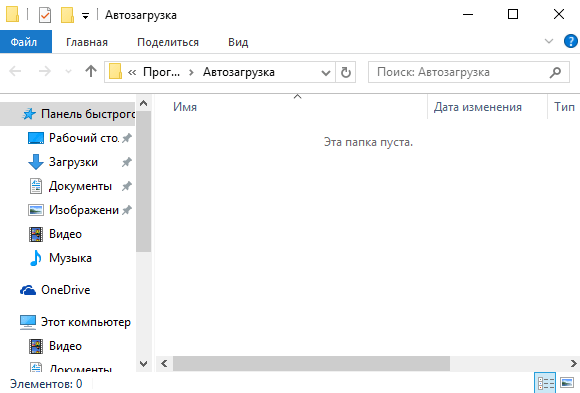
Task: Click the Properties icon in quick access toolbar
Action: coord(45,15)
